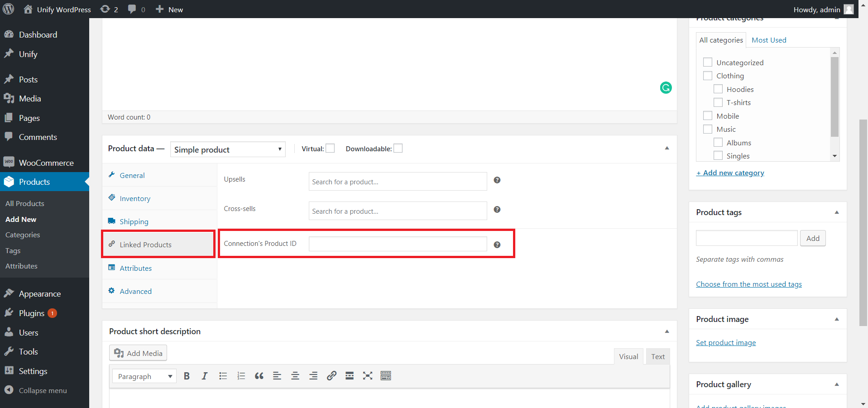Image resolution: width=868 pixels, height=408 pixels.
Task: Enable fullscreen distraction-free editor mode
Action: tap(368, 376)
